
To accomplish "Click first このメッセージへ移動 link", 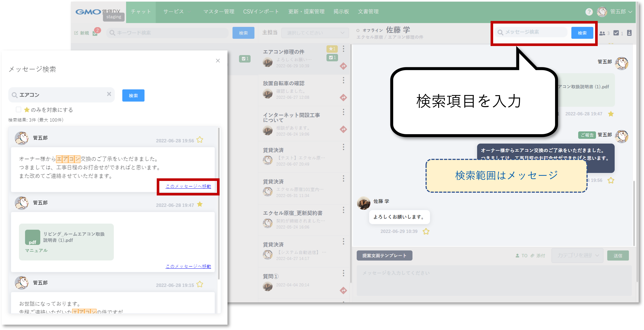I will (188, 186).
